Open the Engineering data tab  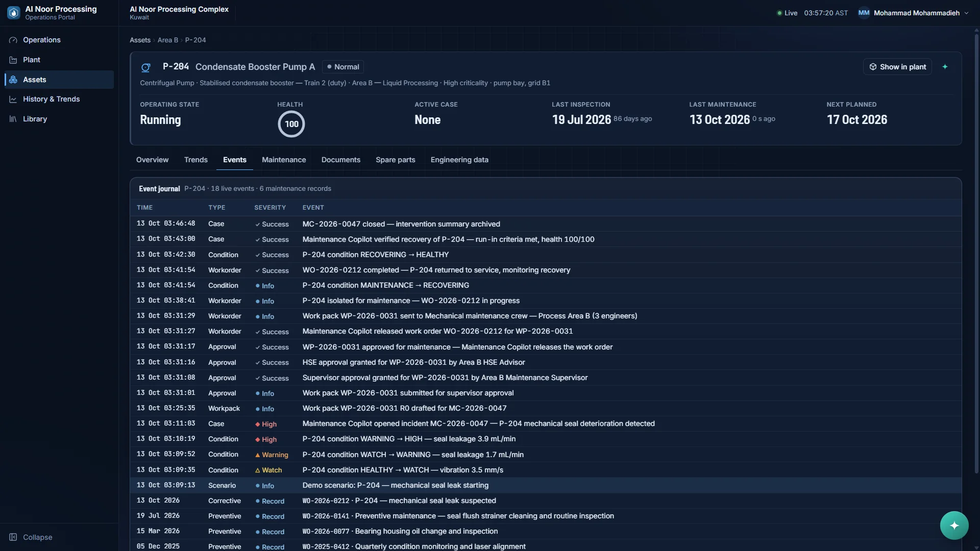pos(459,160)
